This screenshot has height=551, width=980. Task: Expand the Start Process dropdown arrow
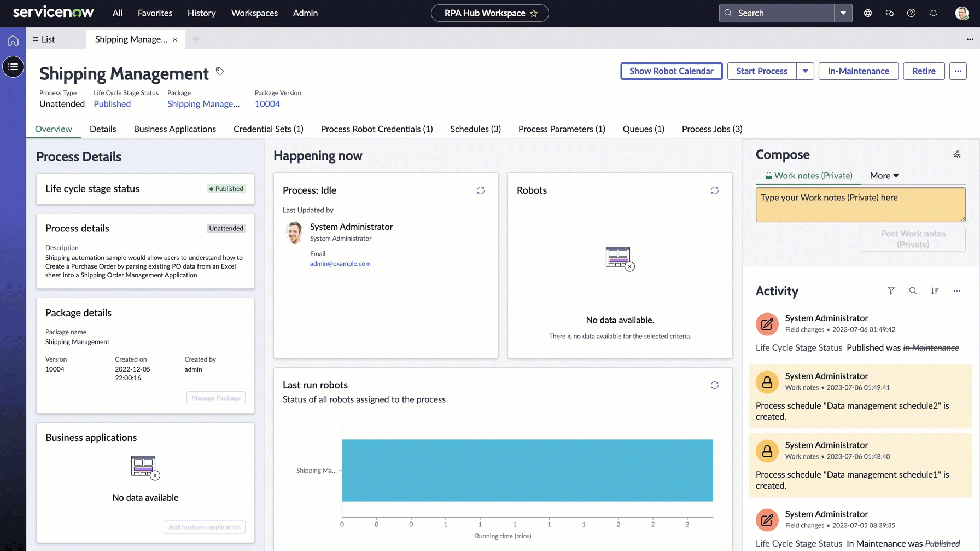[806, 71]
